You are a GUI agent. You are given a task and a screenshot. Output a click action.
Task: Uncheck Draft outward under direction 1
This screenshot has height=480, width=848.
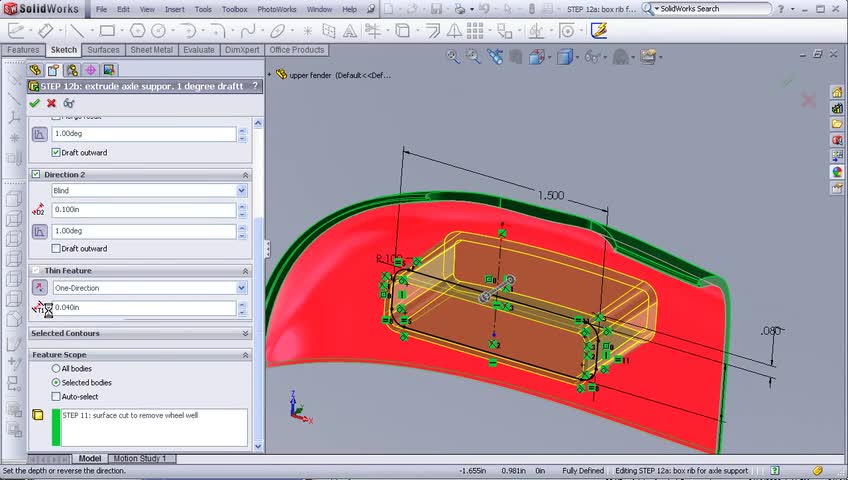(56, 152)
